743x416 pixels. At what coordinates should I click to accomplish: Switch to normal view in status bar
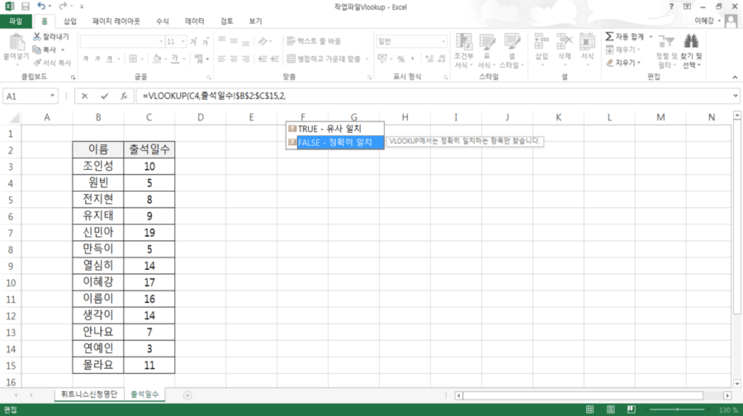coord(590,409)
